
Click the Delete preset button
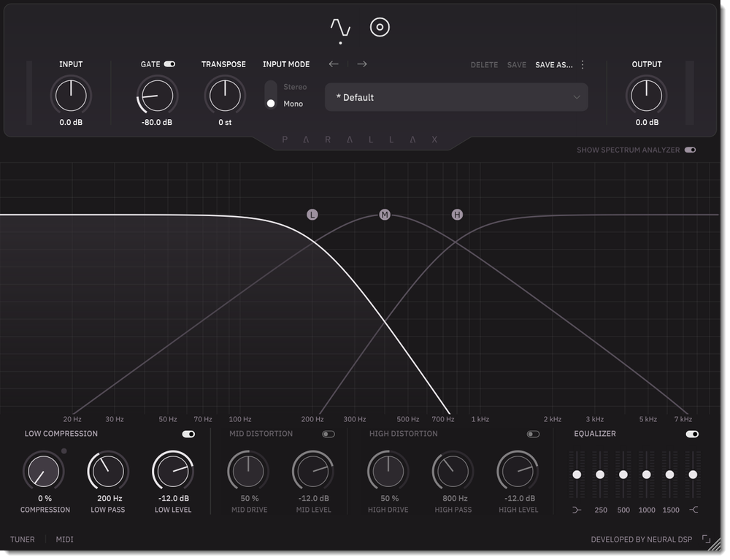pyautogui.click(x=484, y=65)
